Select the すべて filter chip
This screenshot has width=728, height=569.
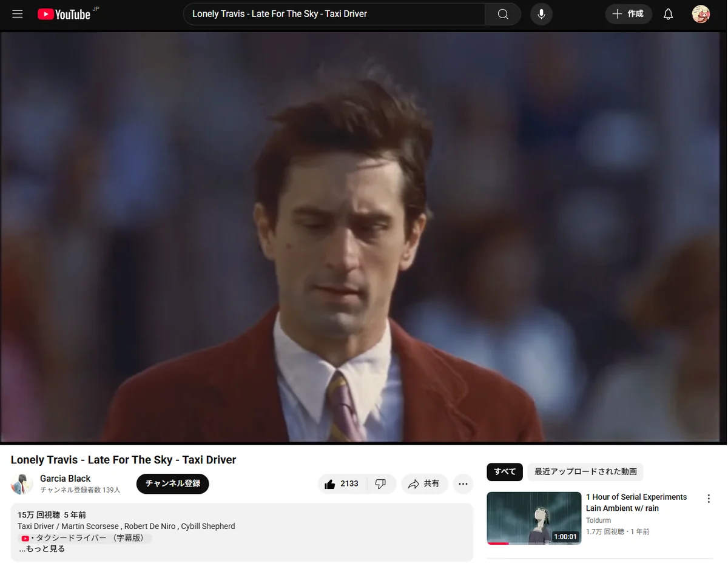pos(505,471)
